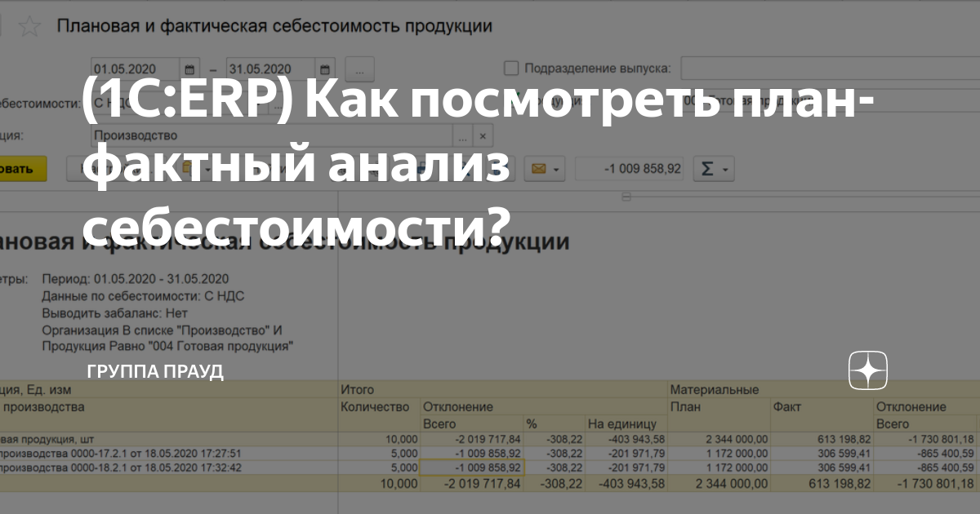Click cell -403 943,58 in the продукция, шт row

(x=626, y=440)
